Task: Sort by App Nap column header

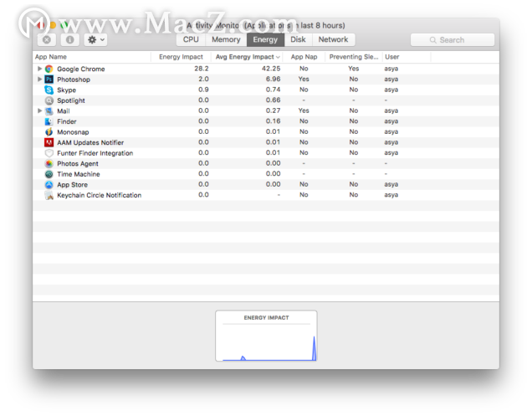Action: tap(304, 57)
